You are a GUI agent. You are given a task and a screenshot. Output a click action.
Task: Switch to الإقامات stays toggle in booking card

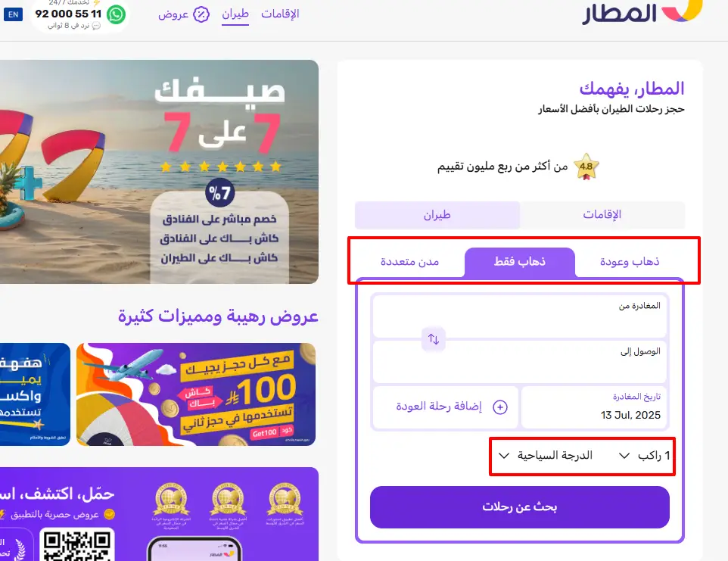602,215
